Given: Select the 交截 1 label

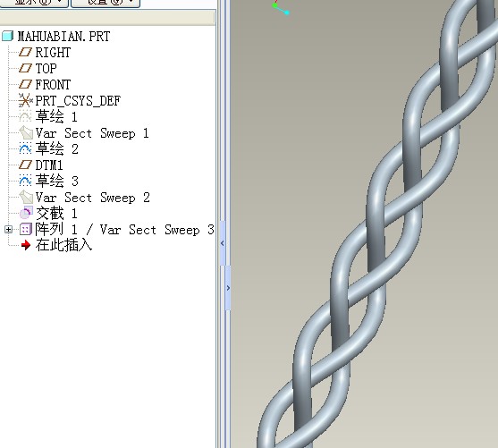Looking at the screenshot, I should click(x=56, y=213).
